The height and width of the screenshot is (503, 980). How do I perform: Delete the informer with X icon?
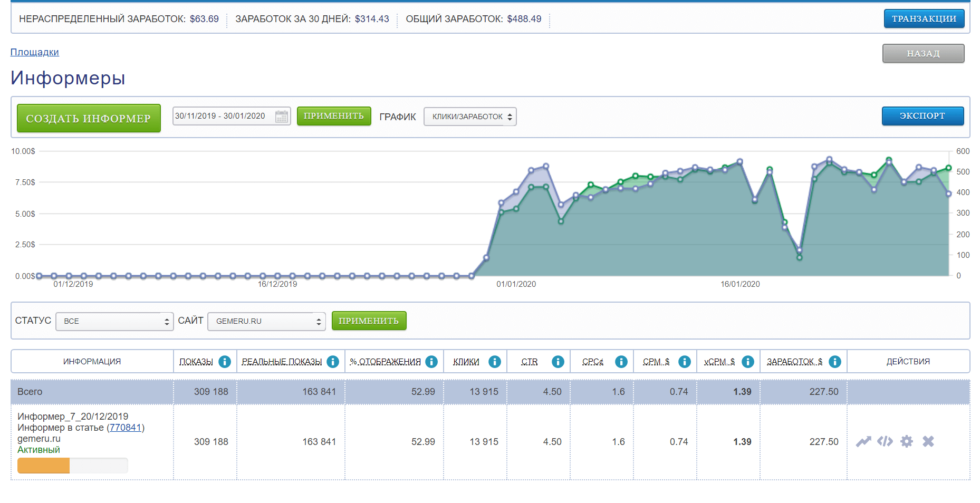coord(928,441)
